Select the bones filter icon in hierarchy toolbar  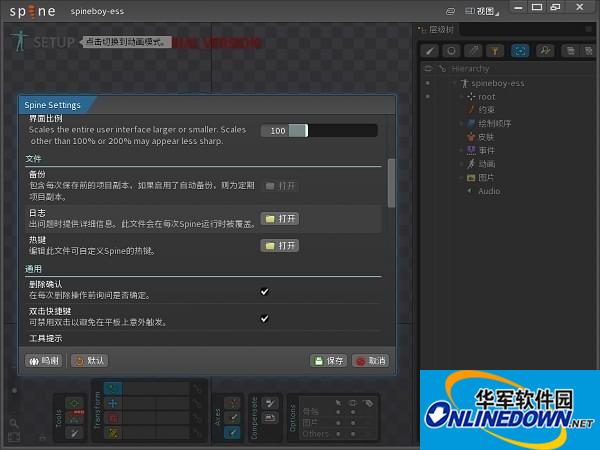[x=430, y=51]
